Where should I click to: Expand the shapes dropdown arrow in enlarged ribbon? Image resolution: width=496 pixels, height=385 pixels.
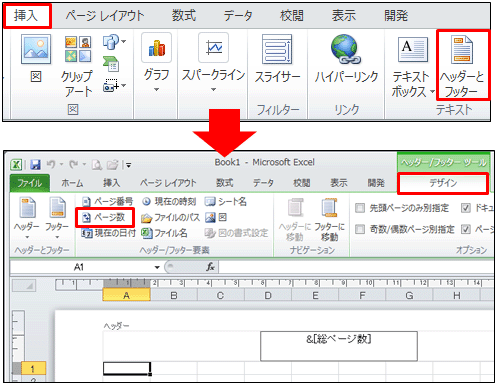[x=124, y=42]
